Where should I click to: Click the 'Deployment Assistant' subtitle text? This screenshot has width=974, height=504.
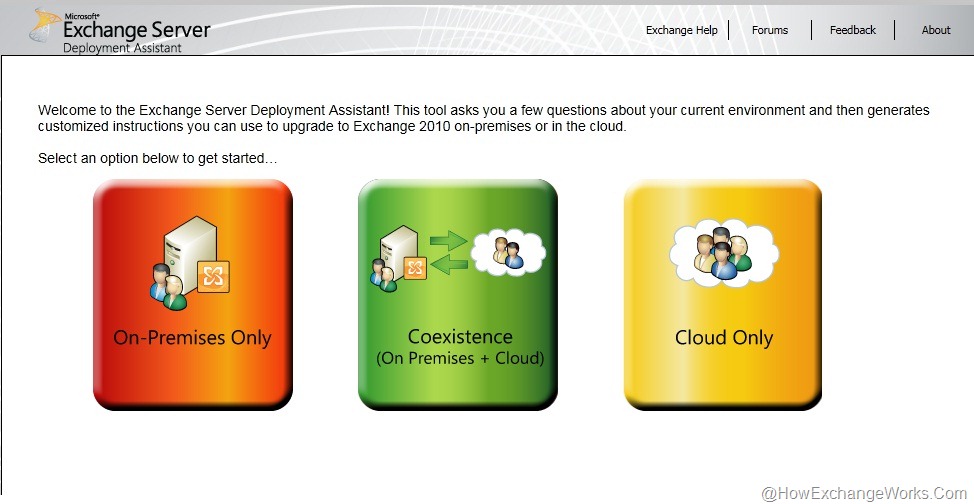122,48
